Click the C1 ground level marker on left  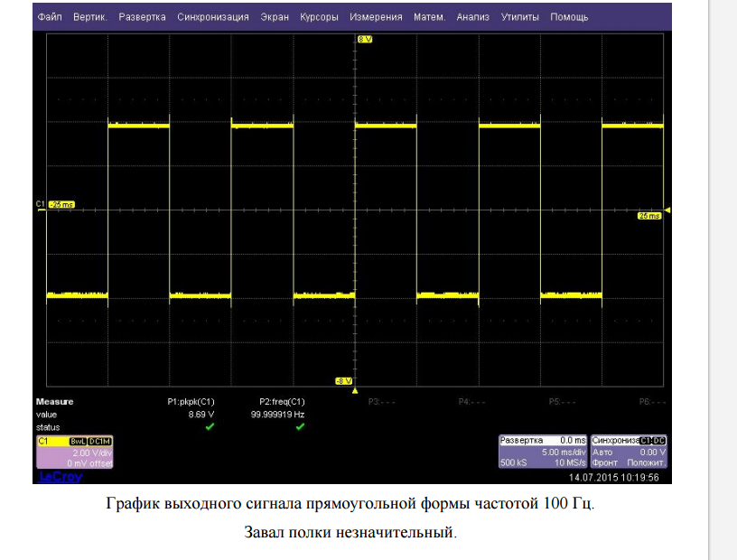pos(41,204)
